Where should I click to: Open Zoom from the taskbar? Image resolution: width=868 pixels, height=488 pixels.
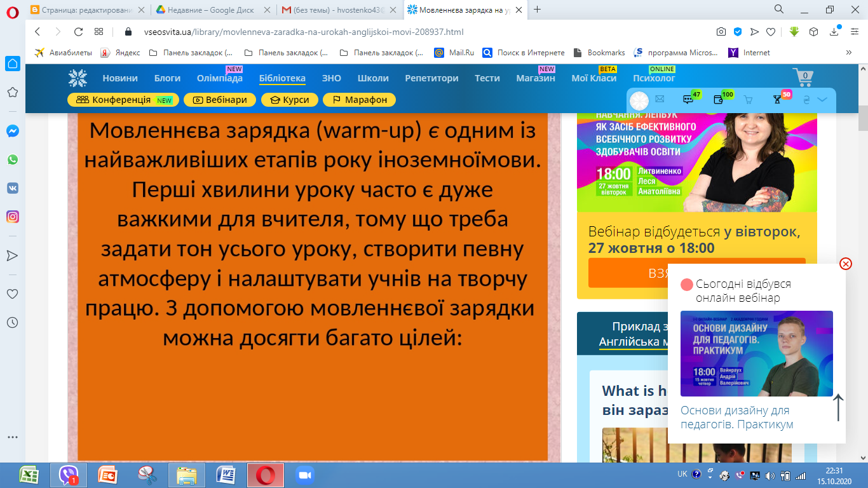pyautogui.click(x=306, y=475)
